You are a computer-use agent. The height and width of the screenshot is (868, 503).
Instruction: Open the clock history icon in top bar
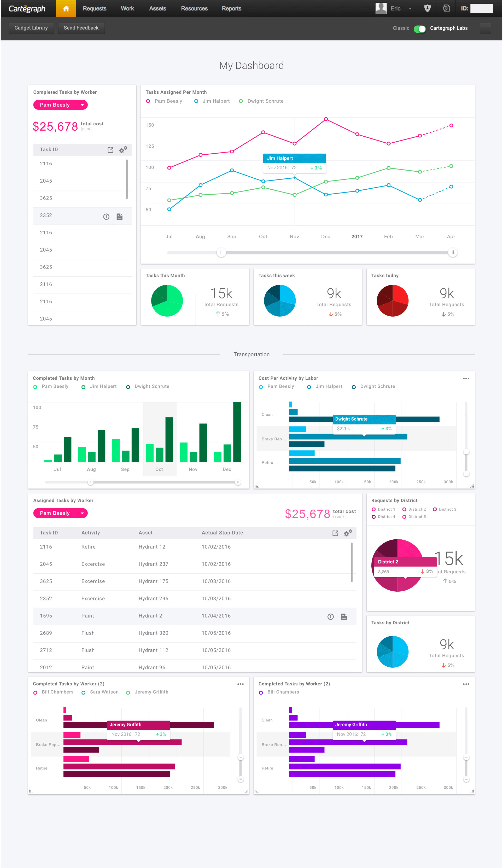[446, 9]
